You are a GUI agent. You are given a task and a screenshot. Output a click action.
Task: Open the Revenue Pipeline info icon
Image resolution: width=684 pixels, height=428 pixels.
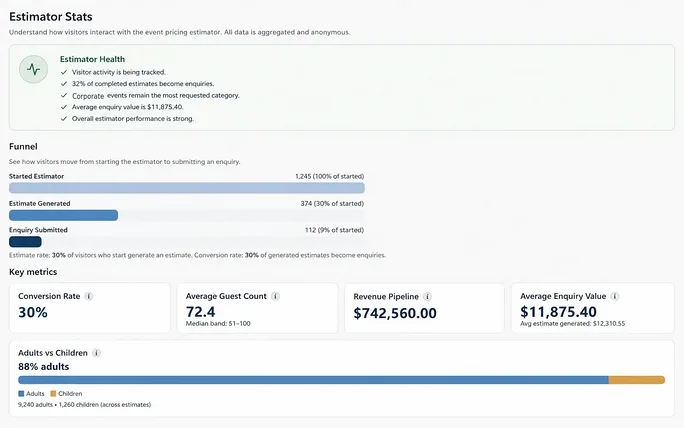(x=428, y=297)
